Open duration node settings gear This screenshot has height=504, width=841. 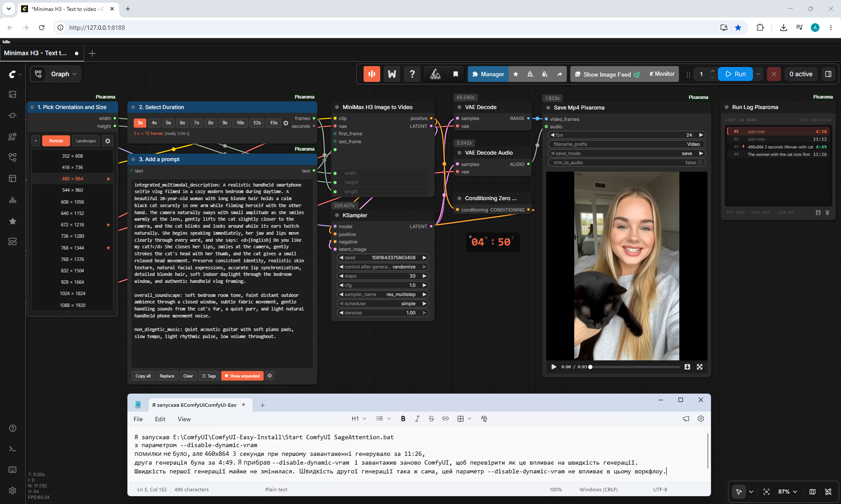(286, 123)
